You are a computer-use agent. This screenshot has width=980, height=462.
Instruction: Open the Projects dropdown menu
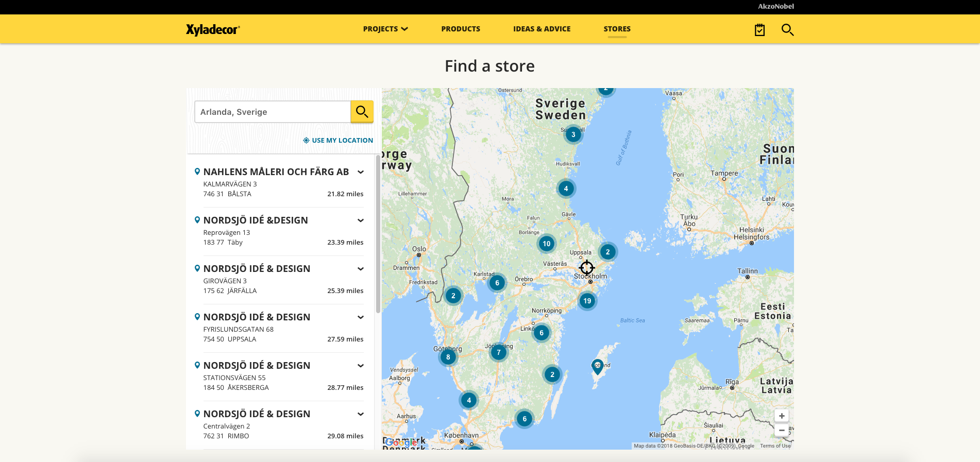click(x=385, y=29)
